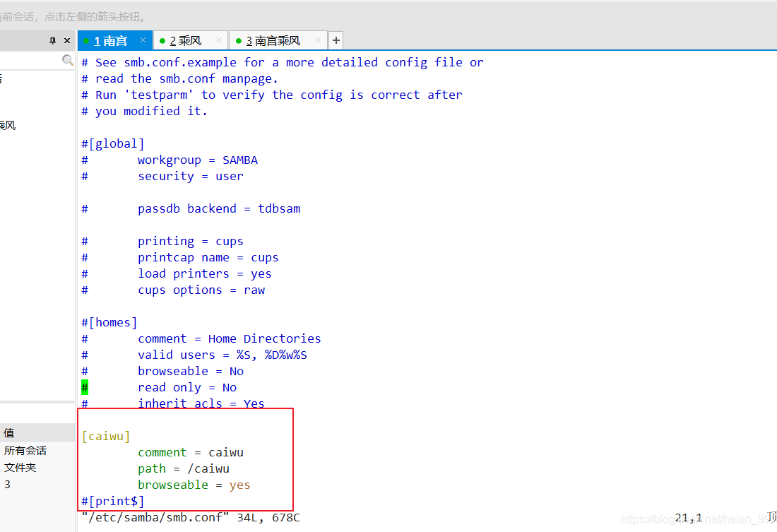The width and height of the screenshot is (777, 532).
Task: Click the search magnifier icon
Action: (67, 60)
